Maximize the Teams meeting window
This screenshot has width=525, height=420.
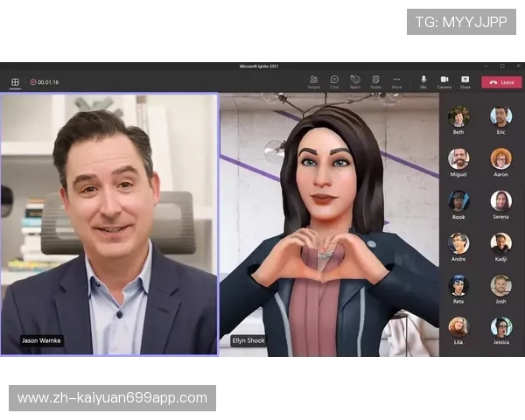pyautogui.click(x=502, y=66)
